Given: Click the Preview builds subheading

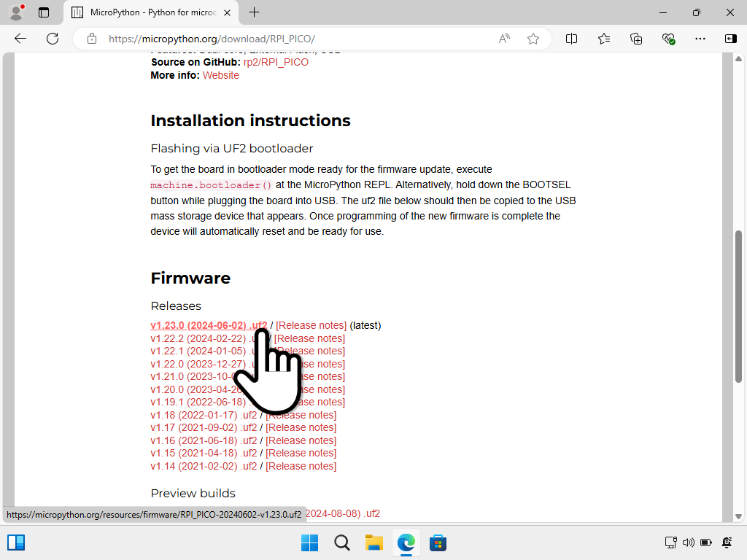Looking at the screenshot, I should pyautogui.click(x=193, y=494).
